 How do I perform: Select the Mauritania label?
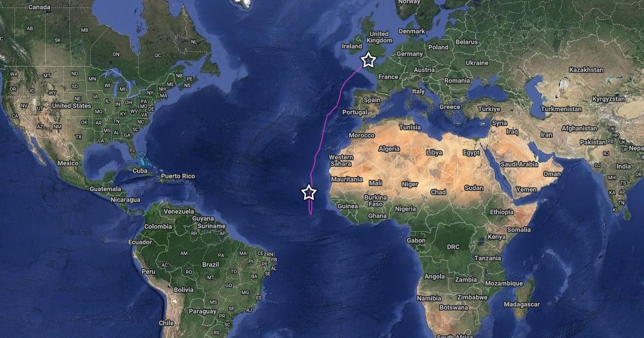(x=347, y=179)
